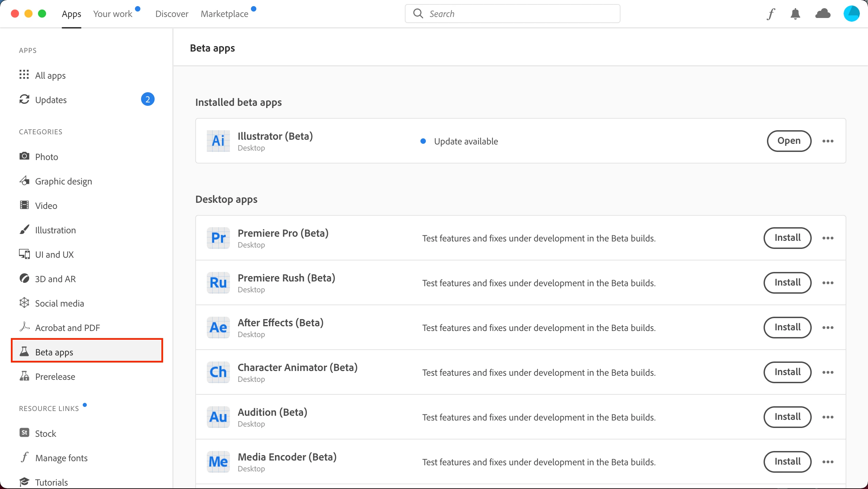
Task: Expand more options for Character Animator (Beta)
Action: click(x=828, y=372)
